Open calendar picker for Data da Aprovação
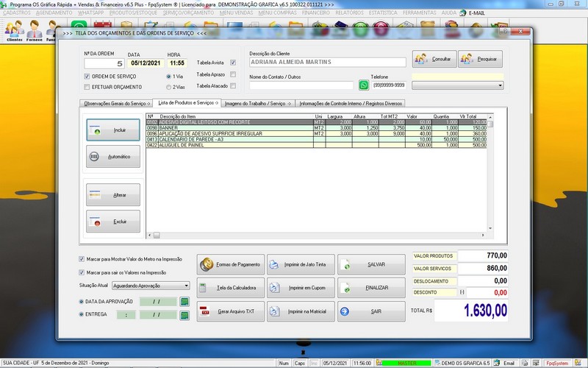The image size is (588, 368). (x=184, y=302)
